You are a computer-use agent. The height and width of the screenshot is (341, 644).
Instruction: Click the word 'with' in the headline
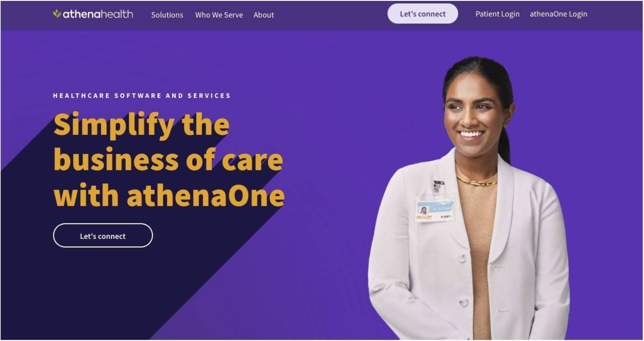pos(86,196)
